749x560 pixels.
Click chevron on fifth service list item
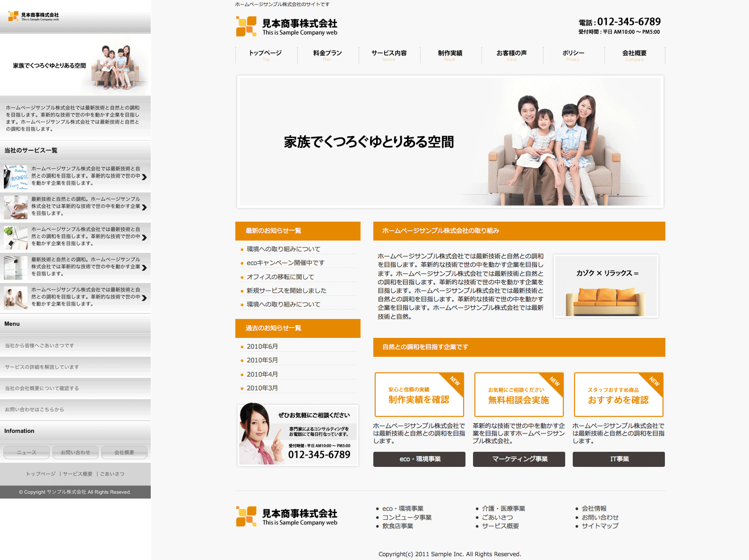tap(144, 298)
